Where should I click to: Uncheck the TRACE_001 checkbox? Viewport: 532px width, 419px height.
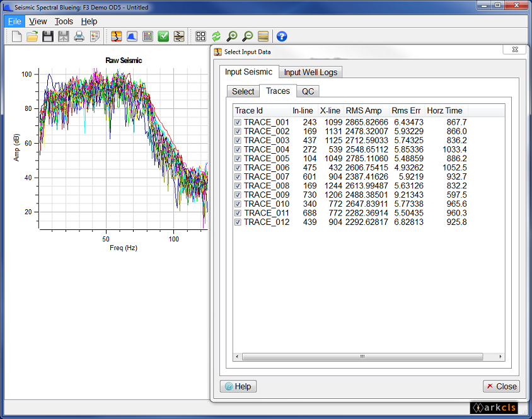click(238, 122)
